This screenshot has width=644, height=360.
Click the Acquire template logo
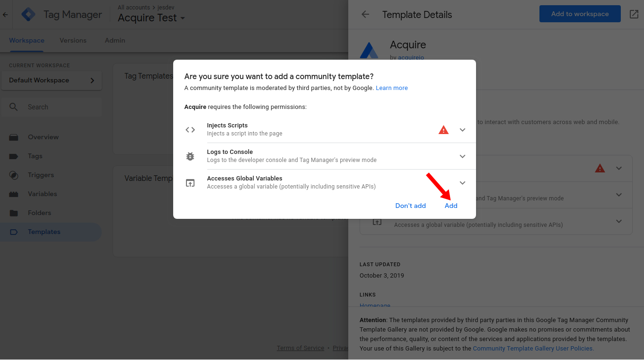tap(369, 50)
